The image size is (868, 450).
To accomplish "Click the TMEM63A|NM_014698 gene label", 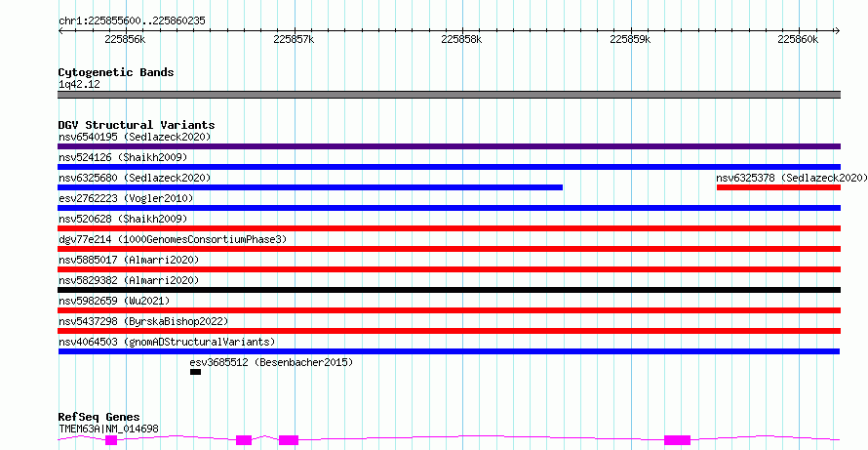I will [x=108, y=429].
